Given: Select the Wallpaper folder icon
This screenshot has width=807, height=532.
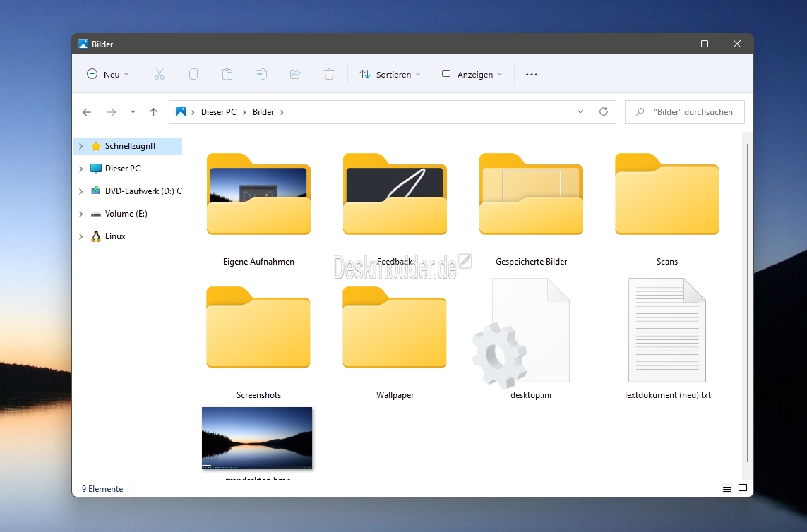Looking at the screenshot, I should tap(395, 327).
